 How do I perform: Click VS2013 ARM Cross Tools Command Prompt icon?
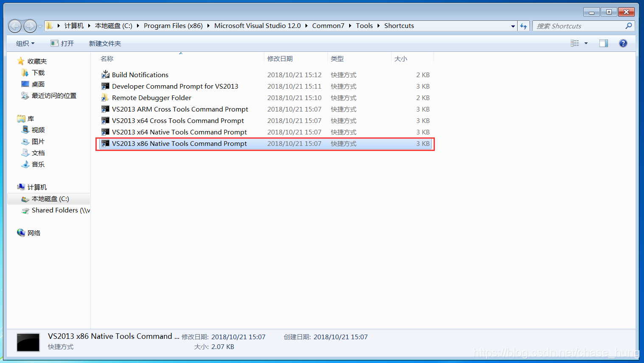[x=105, y=109]
